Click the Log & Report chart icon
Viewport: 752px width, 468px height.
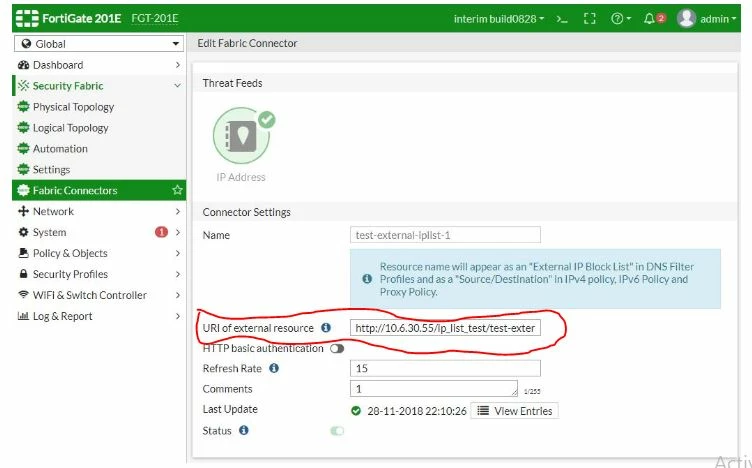pos(23,316)
